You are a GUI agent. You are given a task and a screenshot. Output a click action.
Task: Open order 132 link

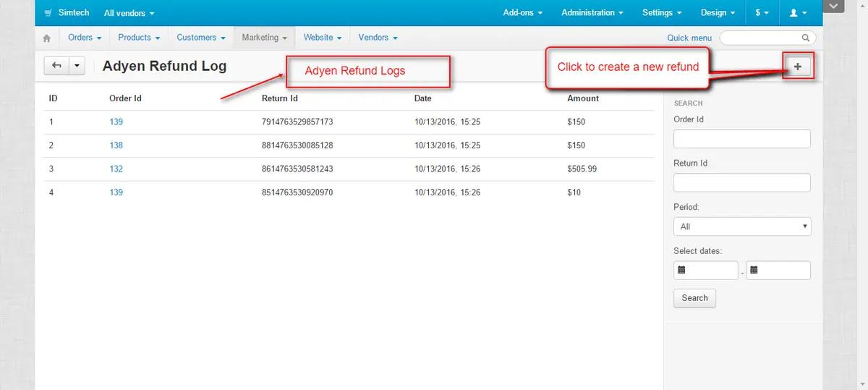(116, 169)
